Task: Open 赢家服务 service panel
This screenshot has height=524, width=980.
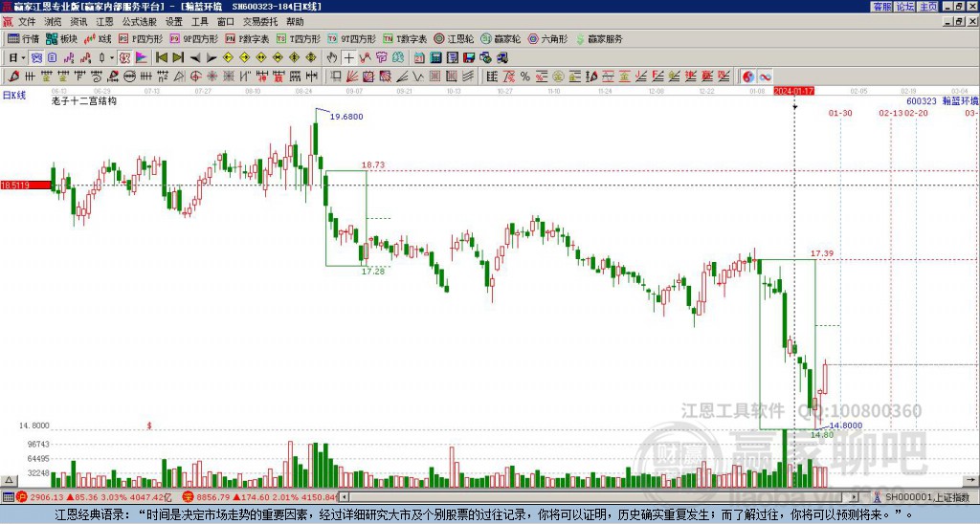Action: [x=599, y=38]
